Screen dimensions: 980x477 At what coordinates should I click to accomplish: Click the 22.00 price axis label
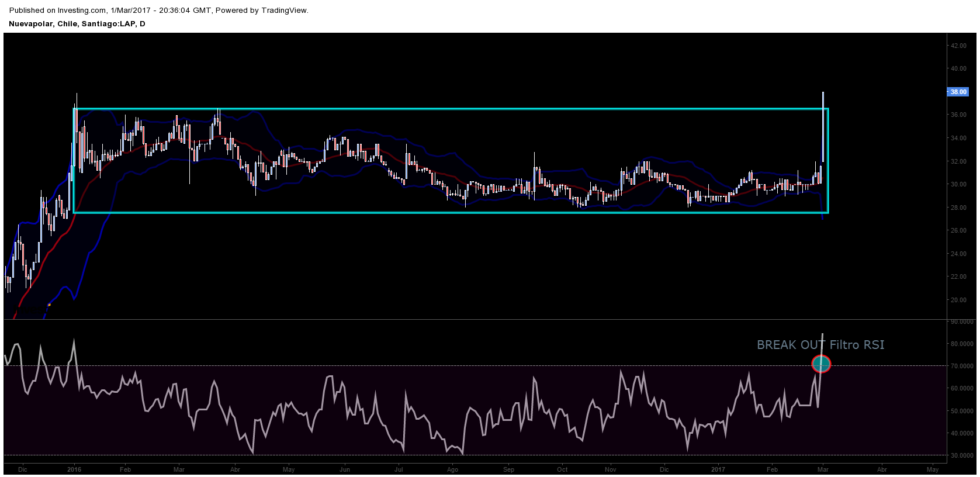pyautogui.click(x=958, y=276)
